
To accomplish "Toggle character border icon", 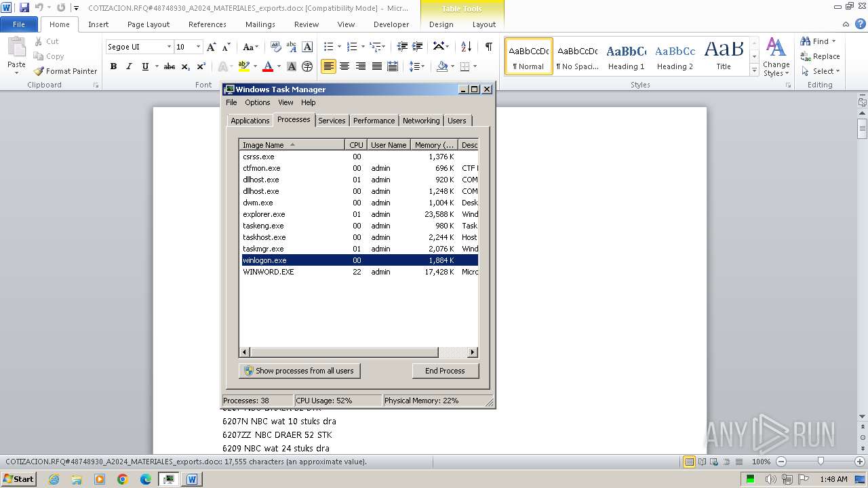I will click(x=307, y=47).
